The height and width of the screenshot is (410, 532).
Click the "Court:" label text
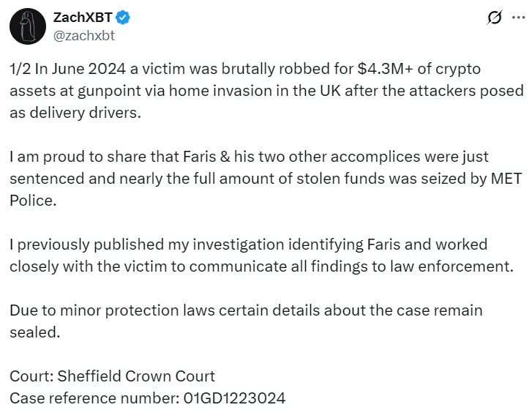pyautogui.click(x=29, y=376)
